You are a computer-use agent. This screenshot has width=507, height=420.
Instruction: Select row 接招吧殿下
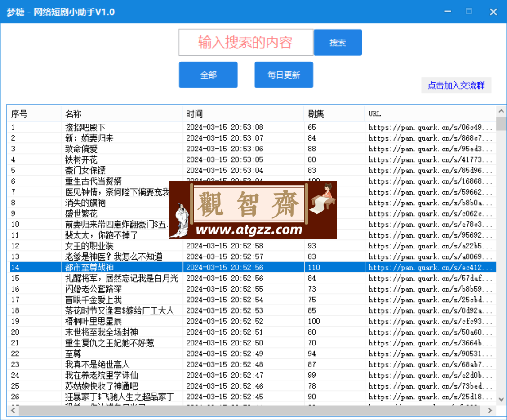click(252, 127)
